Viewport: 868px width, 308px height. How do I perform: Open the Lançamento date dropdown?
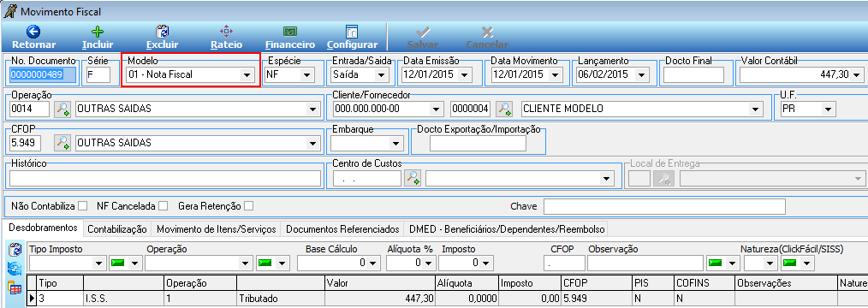(642, 74)
